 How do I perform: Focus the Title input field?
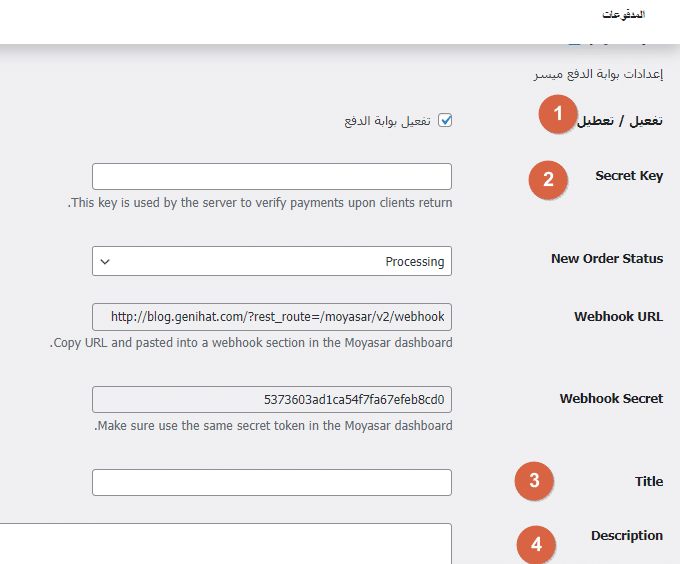272,482
